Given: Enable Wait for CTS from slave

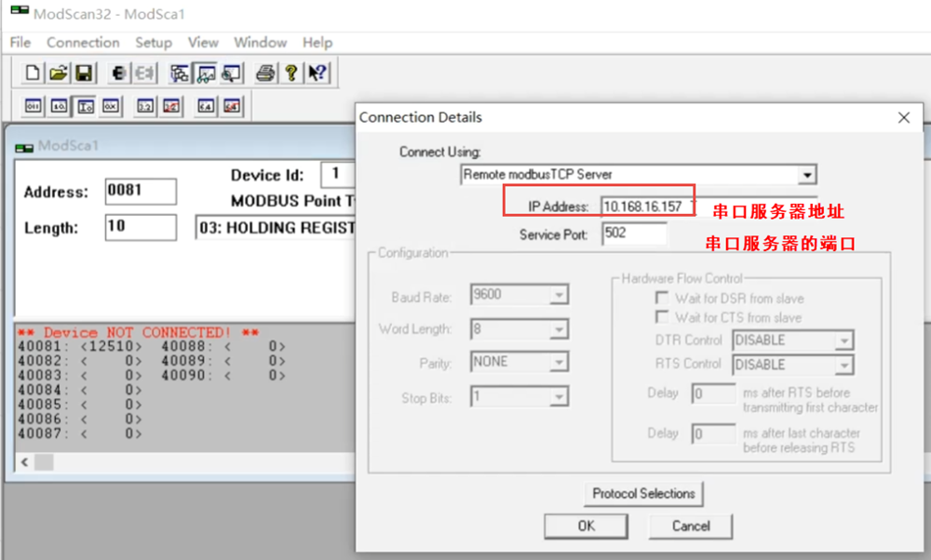Looking at the screenshot, I should (661, 317).
